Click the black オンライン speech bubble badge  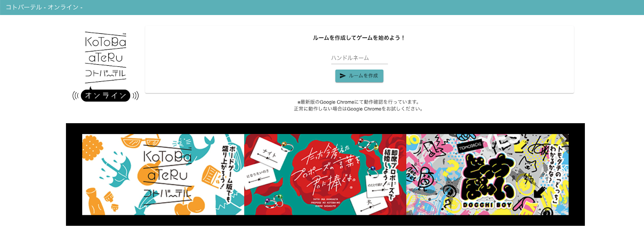105,95
